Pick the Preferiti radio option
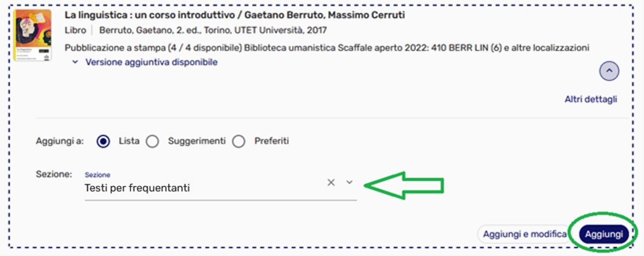 coord(239,142)
